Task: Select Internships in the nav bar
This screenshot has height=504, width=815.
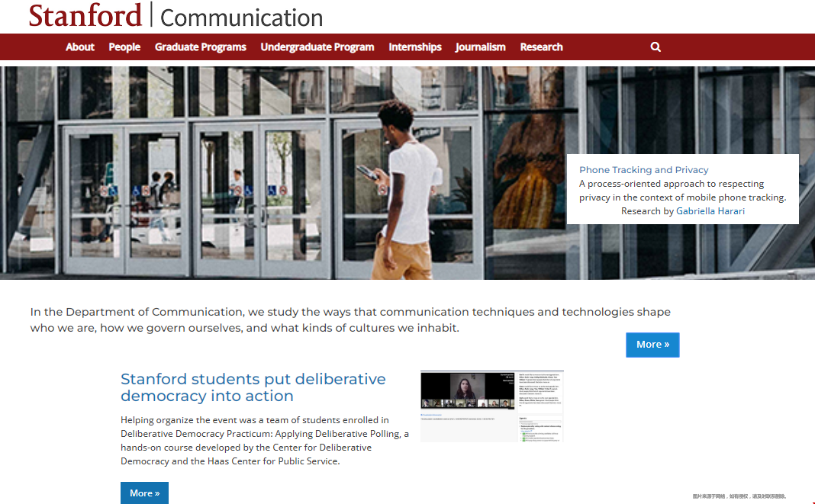Action: [415, 47]
